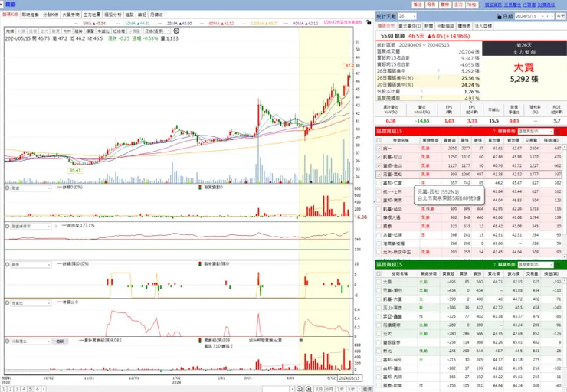Open the 分點進出 indicator dropdown
The width and height of the screenshot is (567, 392).
click(31, 341)
